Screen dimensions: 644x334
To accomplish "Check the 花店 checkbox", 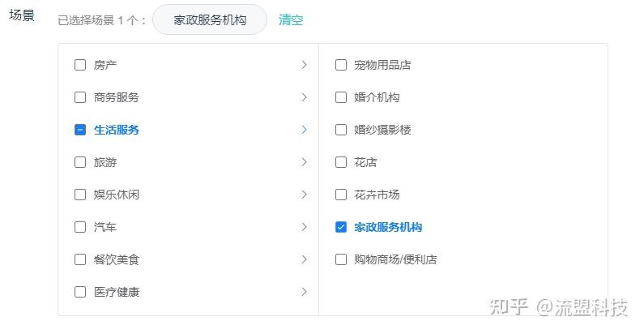I will coord(341,162).
